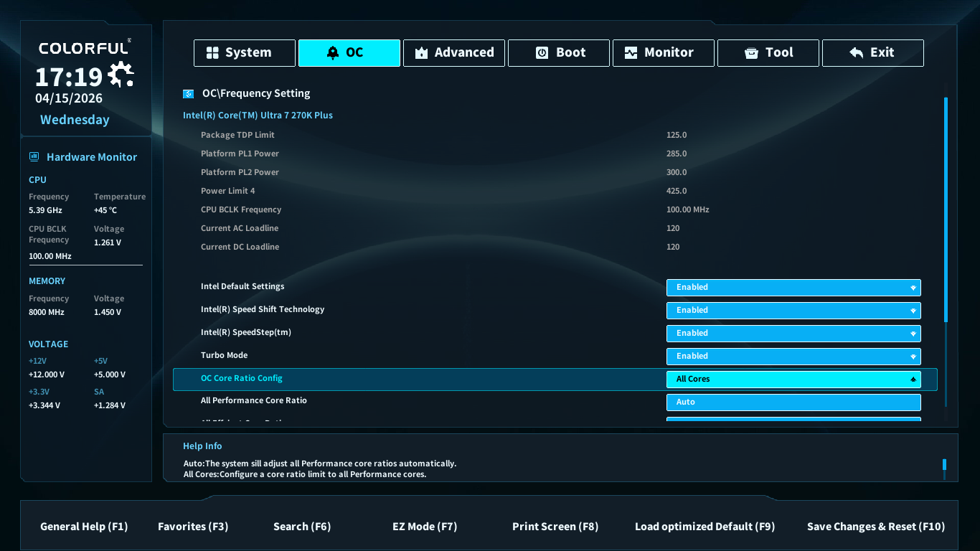
Task: Open OC Core Ratio Config dropdown
Action: click(793, 380)
